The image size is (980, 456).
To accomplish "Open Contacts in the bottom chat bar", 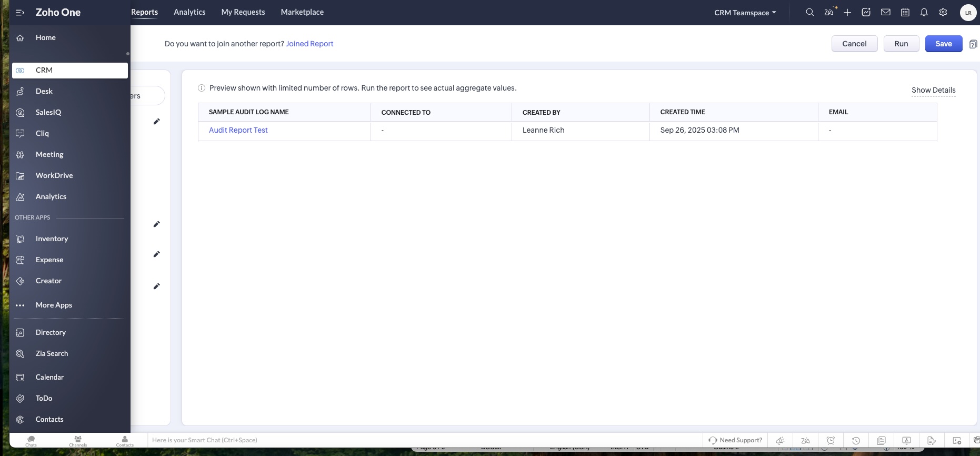I will coord(125,441).
